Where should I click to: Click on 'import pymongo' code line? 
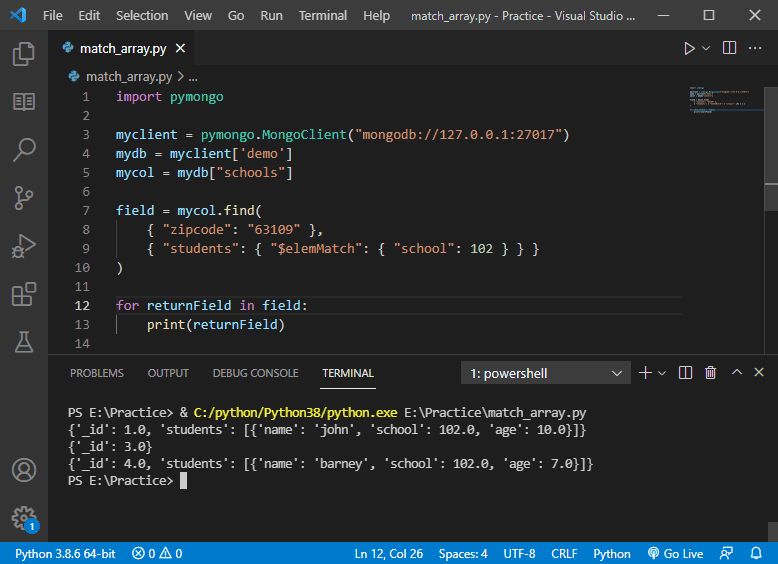169,96
